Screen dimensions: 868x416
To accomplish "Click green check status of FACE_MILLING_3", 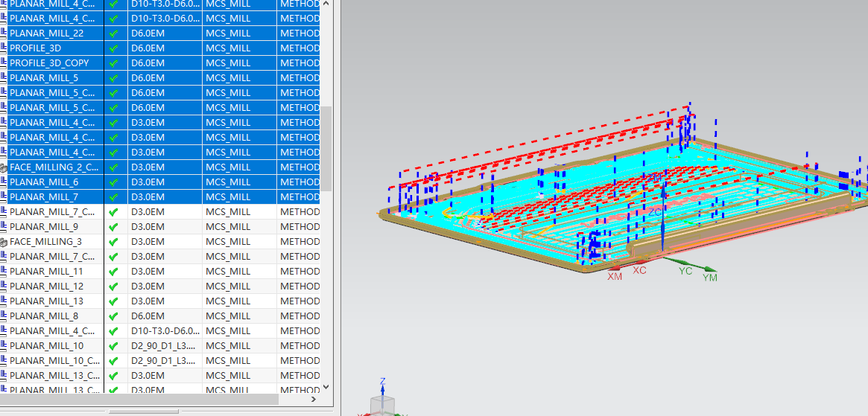I will [x=114, y=242].
